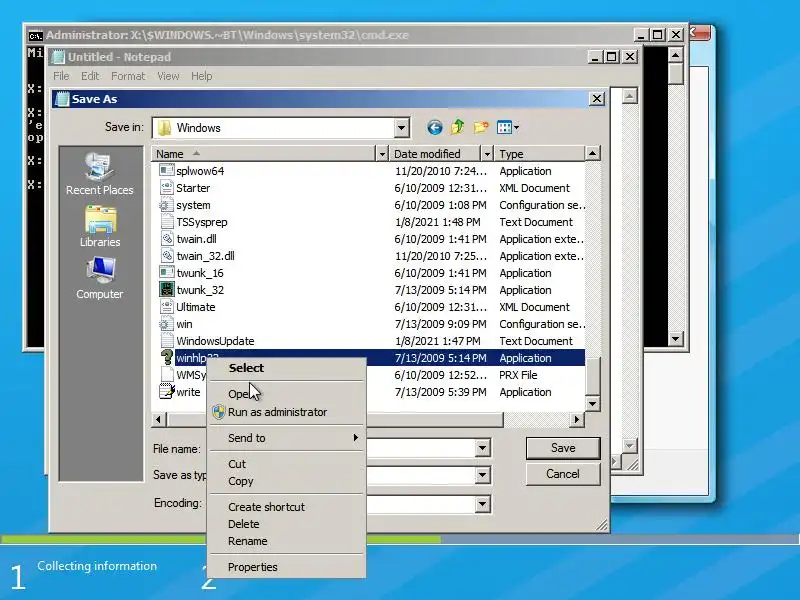Select the write application icon
800x600 pixels.
coord(167,392)
